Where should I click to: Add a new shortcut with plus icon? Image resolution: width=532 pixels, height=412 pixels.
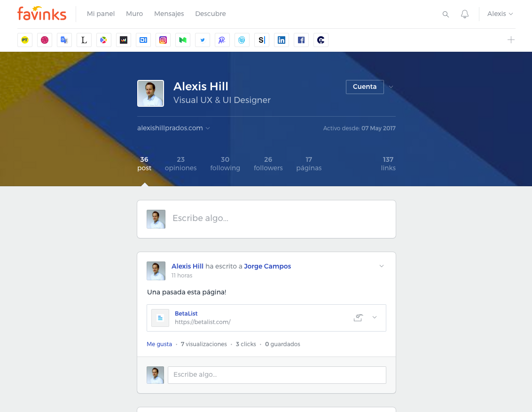[511, 40]
